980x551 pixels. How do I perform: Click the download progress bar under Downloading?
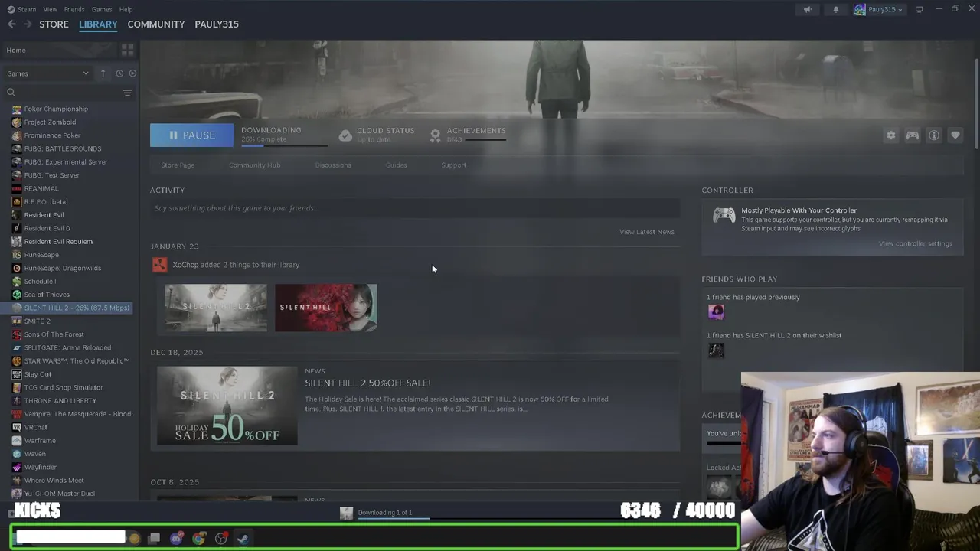pos(284,145)
